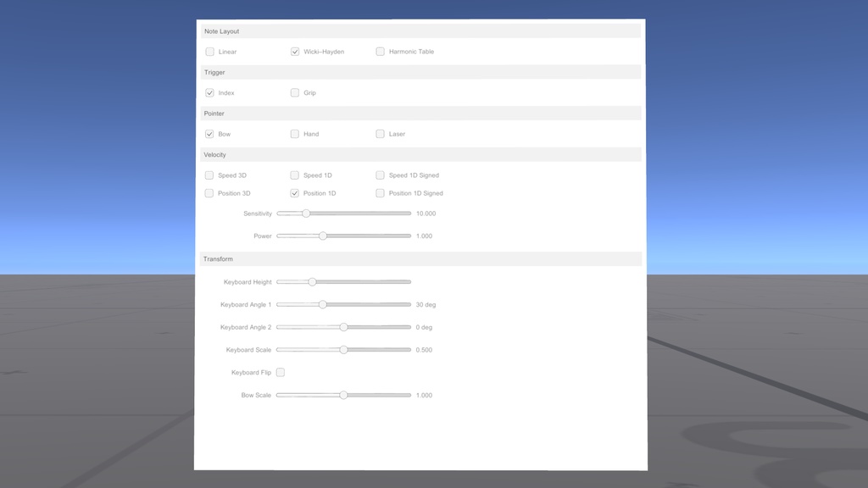The height and width of the screenshot is (488, 868).
Task: Click the Bow Scale label
Action: click(256, 396)
